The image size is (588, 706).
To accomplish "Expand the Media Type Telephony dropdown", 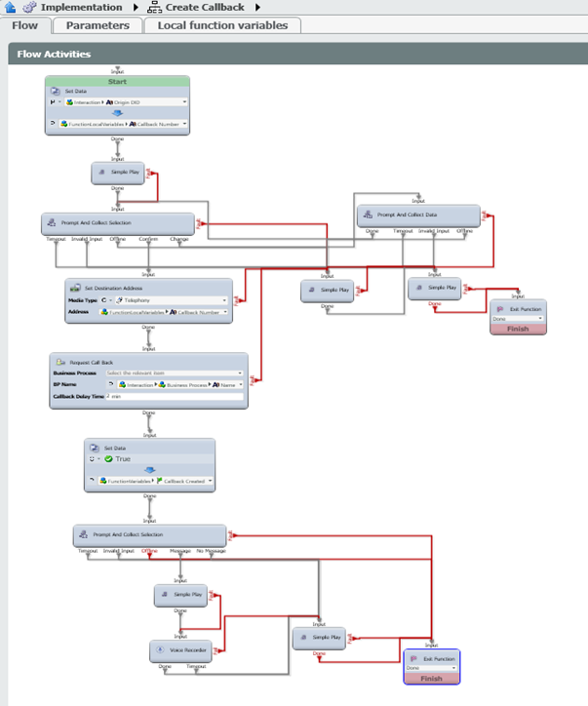I will tap(223, 300).
